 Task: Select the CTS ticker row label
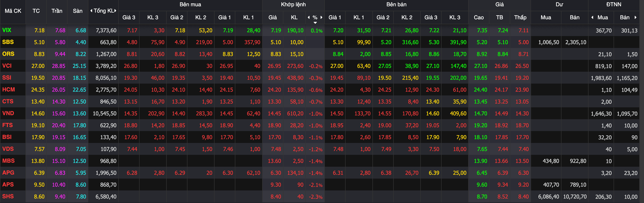click(8, 101)
